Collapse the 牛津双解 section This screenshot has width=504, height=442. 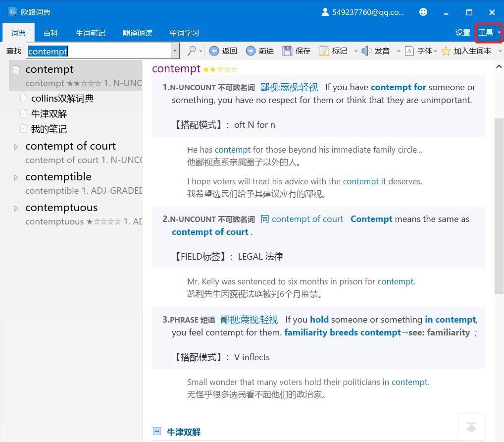pos(157,432)
